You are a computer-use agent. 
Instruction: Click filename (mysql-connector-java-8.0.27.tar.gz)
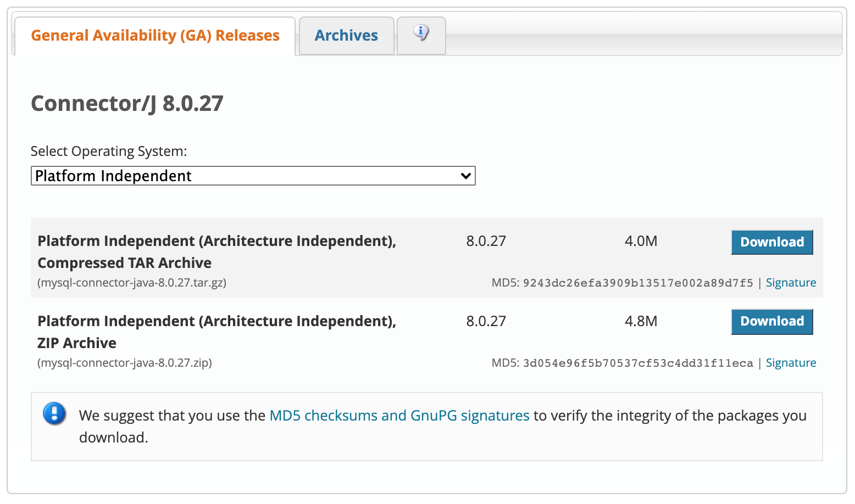point(132,283)
